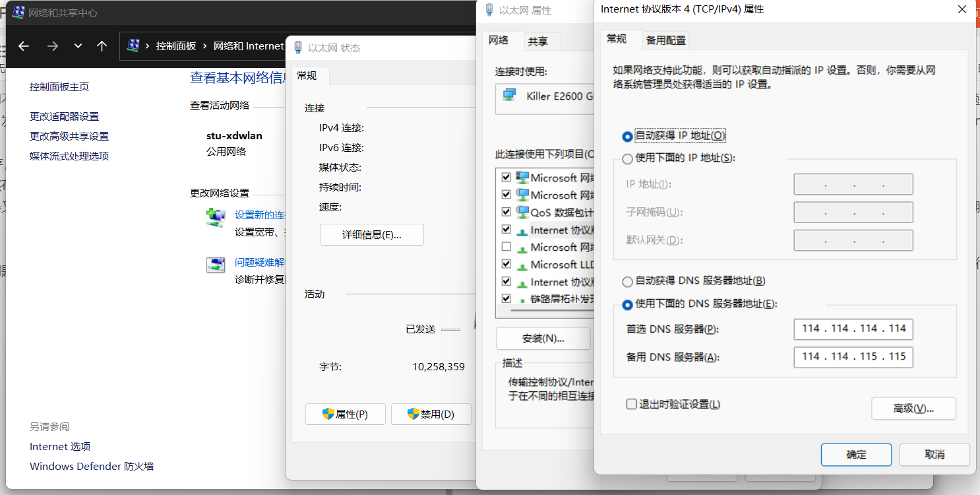
Task: Click the IP 地址(I) input field
Action: point(853,184)
